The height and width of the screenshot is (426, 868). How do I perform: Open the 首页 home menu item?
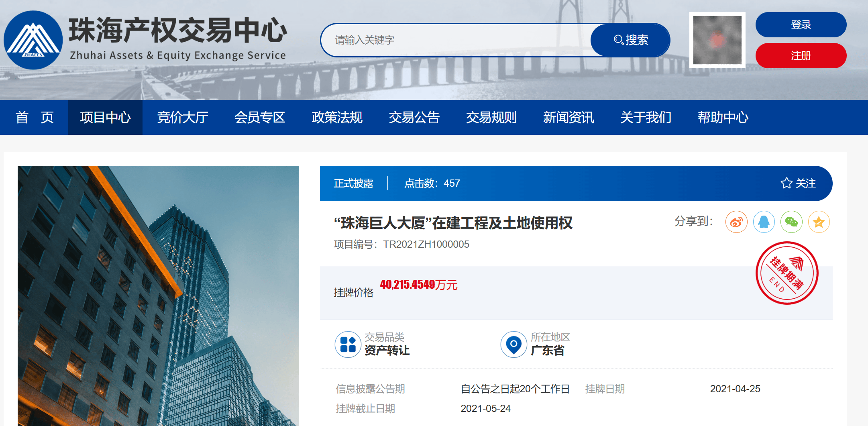pos(35,118)
